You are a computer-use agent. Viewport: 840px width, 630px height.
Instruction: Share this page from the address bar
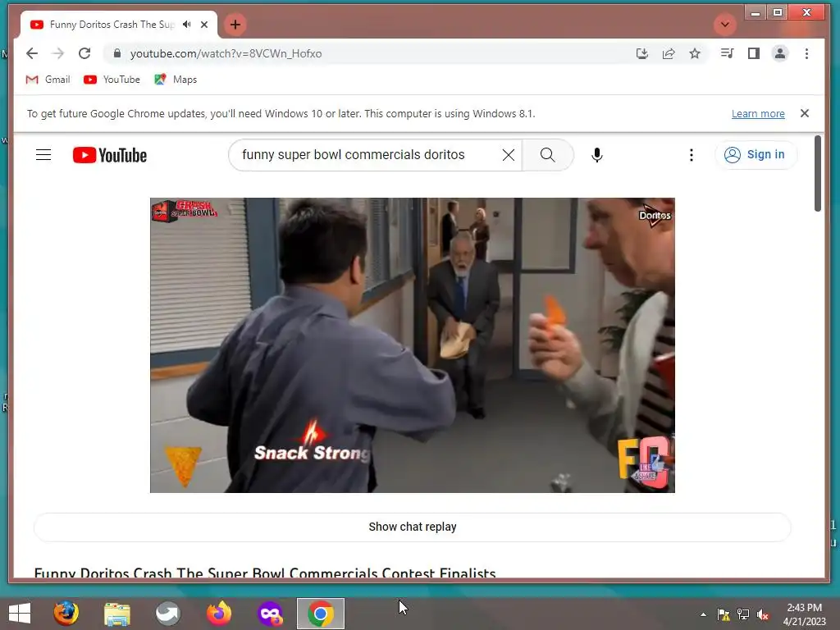(668, 53)
